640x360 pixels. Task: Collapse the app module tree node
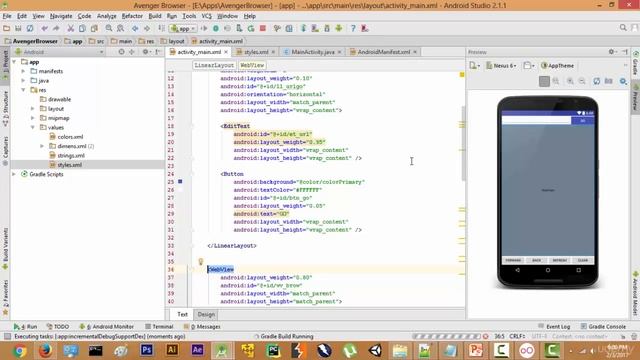pyautogui.click(x=15, y=62)
